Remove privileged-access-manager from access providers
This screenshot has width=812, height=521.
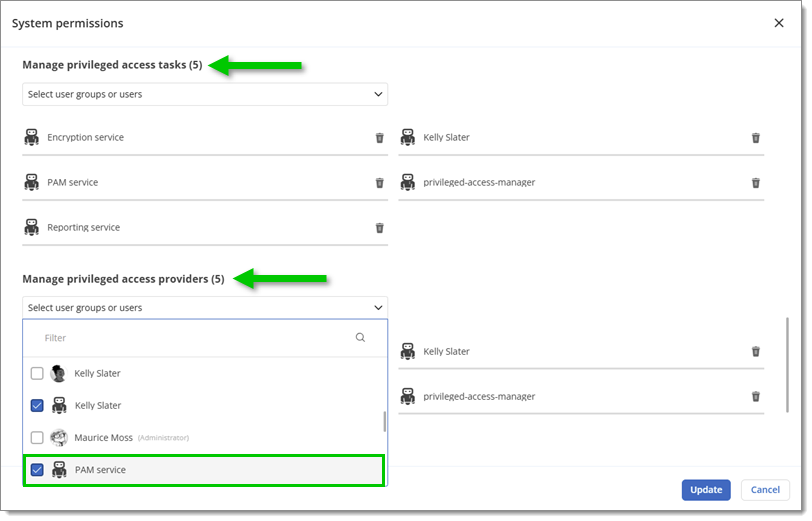(756, 397)
